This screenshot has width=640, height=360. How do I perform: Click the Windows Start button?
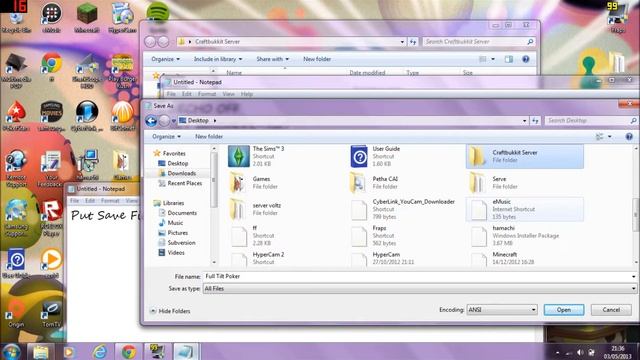point(11,351)
